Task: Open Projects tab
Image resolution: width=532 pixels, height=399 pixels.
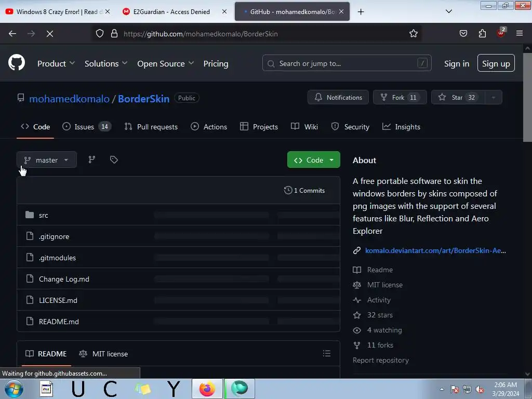Action: [x=259, y=127]
